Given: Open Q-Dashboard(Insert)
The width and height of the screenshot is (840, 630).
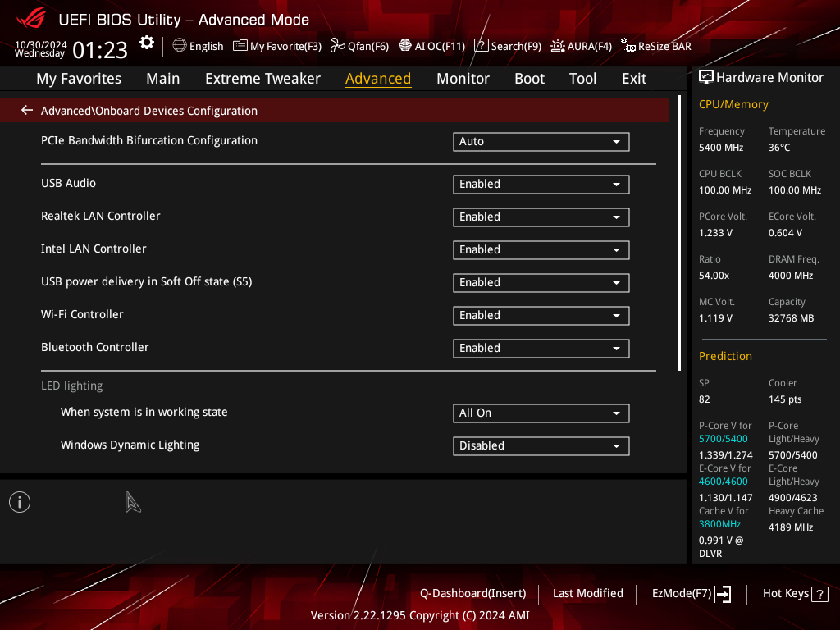Looking at the screenshot, I should coord(473,594).
